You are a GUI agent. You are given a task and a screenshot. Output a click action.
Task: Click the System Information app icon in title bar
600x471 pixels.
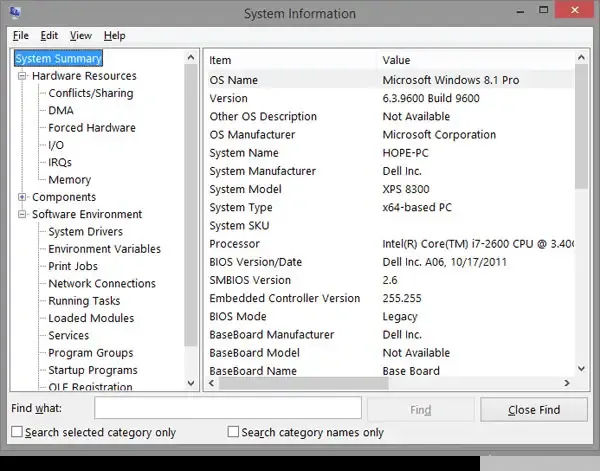click(15, 13)
